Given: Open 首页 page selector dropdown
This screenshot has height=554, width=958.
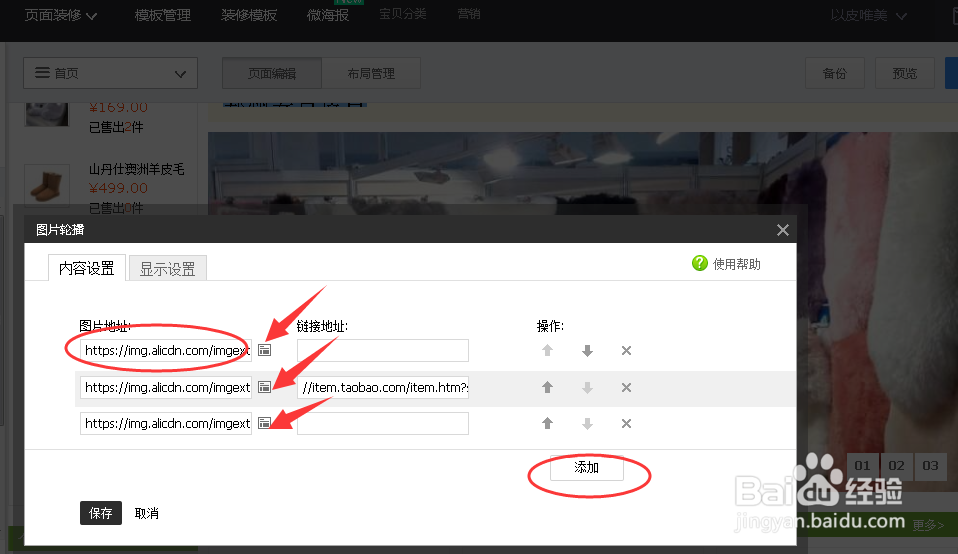Looking at the screenshot, I should point(111,73).
